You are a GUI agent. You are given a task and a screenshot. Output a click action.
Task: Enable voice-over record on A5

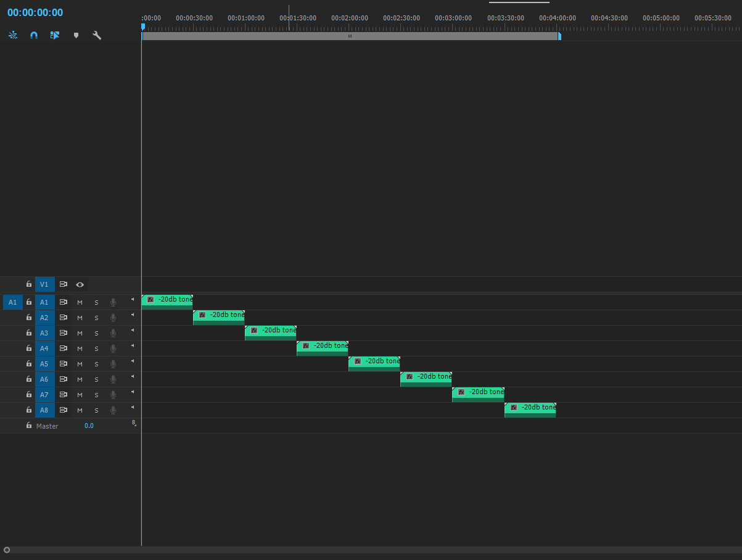(113, 364)
